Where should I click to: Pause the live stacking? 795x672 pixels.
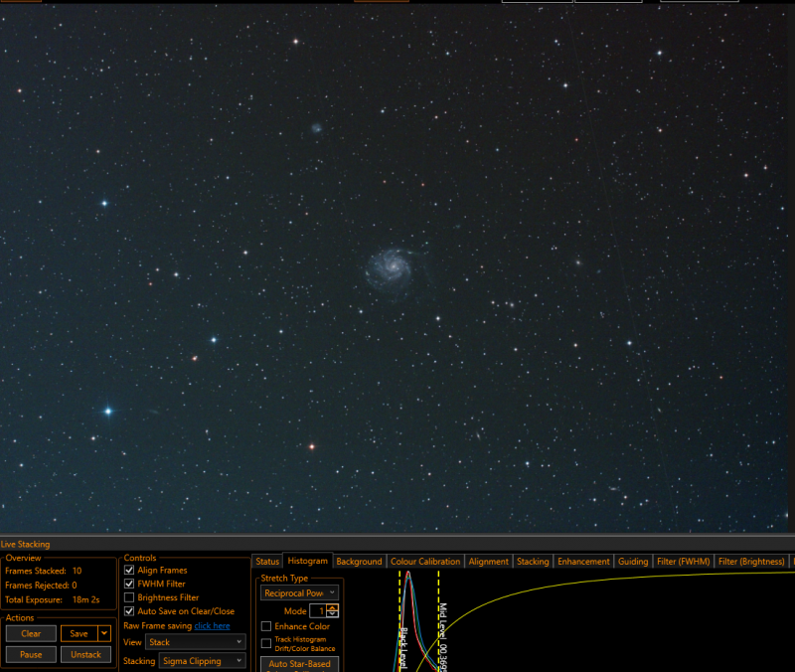[x=31, y=654]
